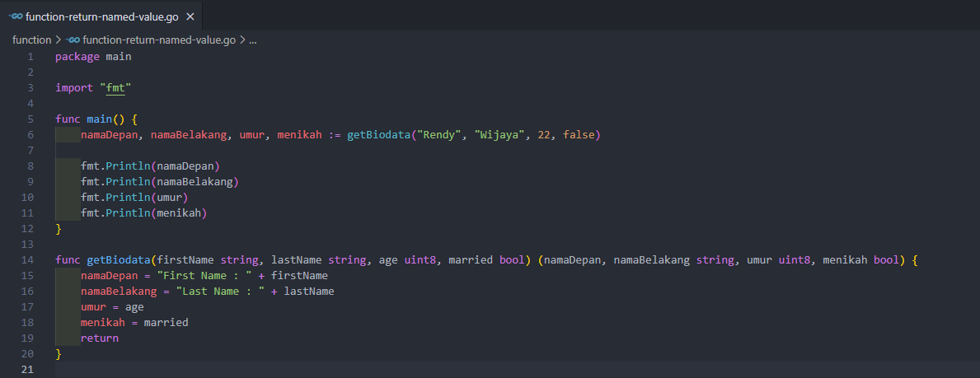Image resolution: width=980 pixels, height=378 pixels.
Task: Click the number 22 argument on line 6
Action: 544,135
